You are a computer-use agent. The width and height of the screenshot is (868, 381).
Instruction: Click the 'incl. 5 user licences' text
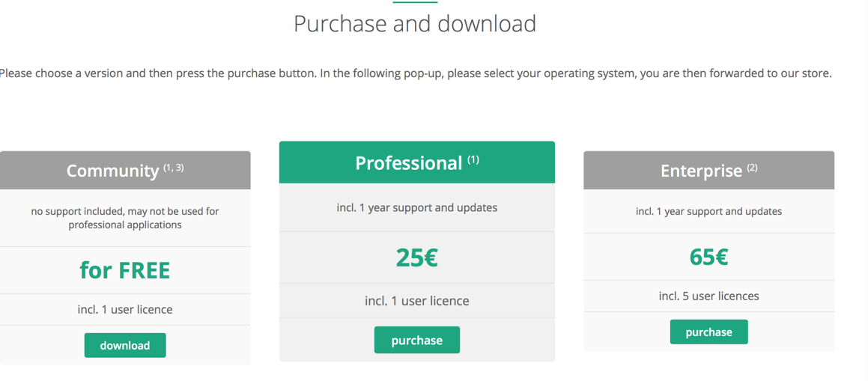pos(708,296)
